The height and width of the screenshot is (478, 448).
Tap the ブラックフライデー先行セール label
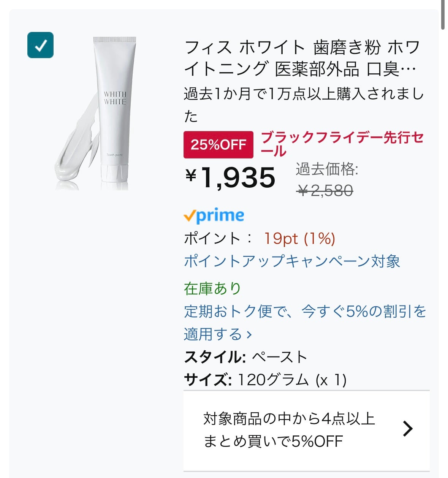pyautogui.click(x=342, y=144)
